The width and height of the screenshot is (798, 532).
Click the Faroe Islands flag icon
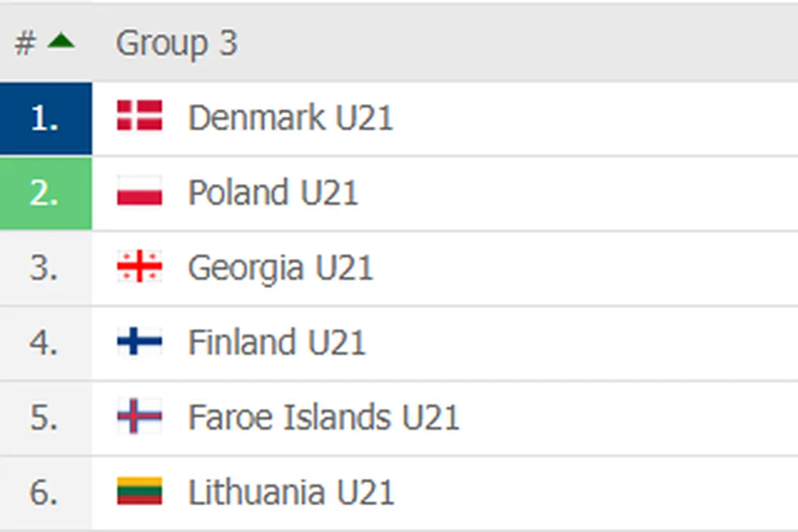140,416
